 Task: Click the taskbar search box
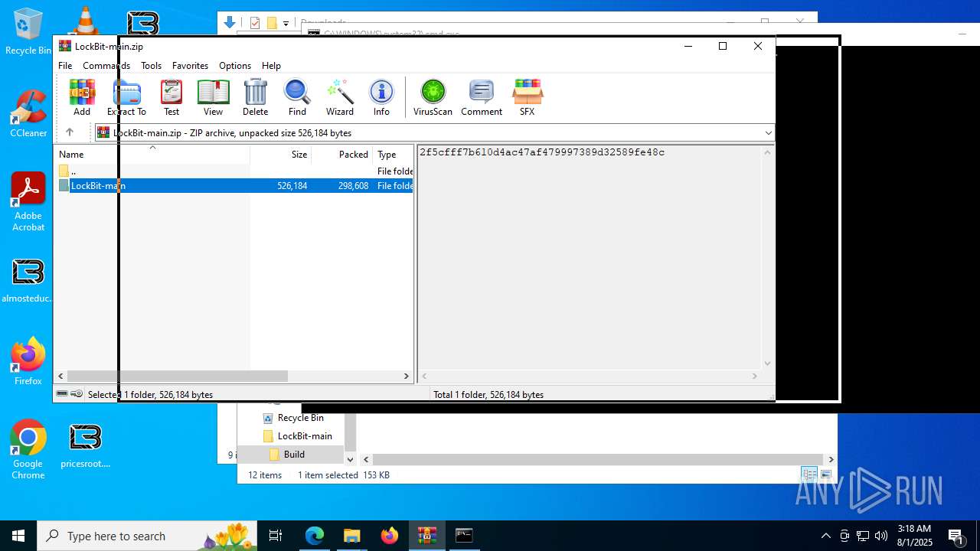point(148,536)
